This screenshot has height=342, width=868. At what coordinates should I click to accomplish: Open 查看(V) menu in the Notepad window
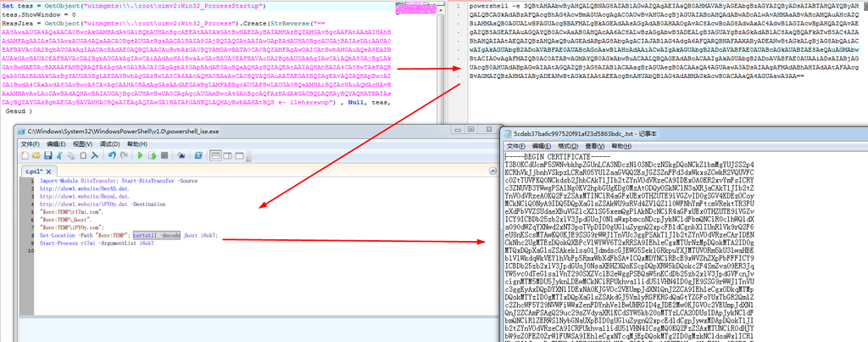[x=594, y=146]
